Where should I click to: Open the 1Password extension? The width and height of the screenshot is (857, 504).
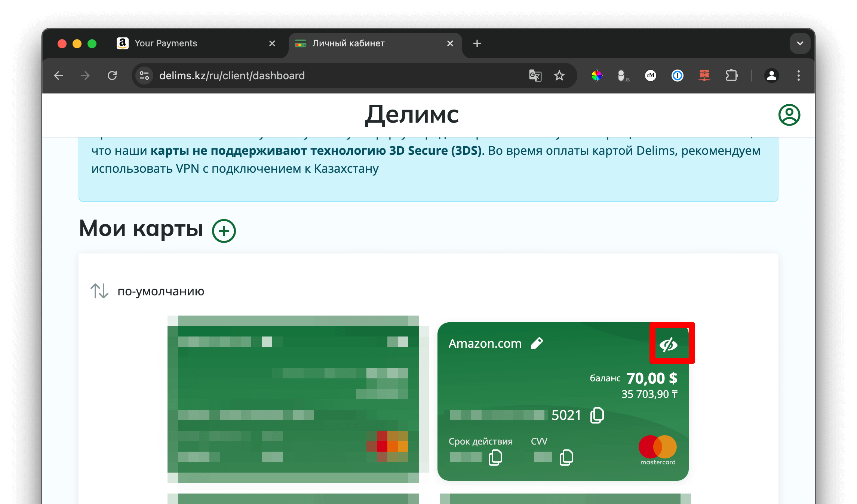point(678,76)
